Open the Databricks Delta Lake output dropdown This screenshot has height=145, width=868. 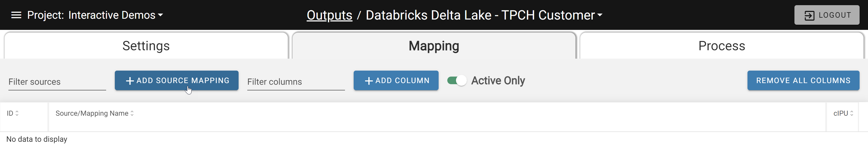tap(484, 15)
